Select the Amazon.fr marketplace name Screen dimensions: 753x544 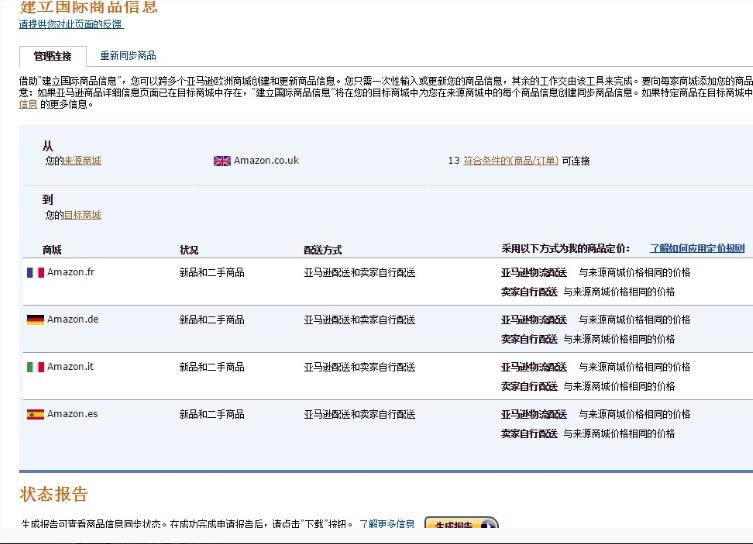[71, 272]
